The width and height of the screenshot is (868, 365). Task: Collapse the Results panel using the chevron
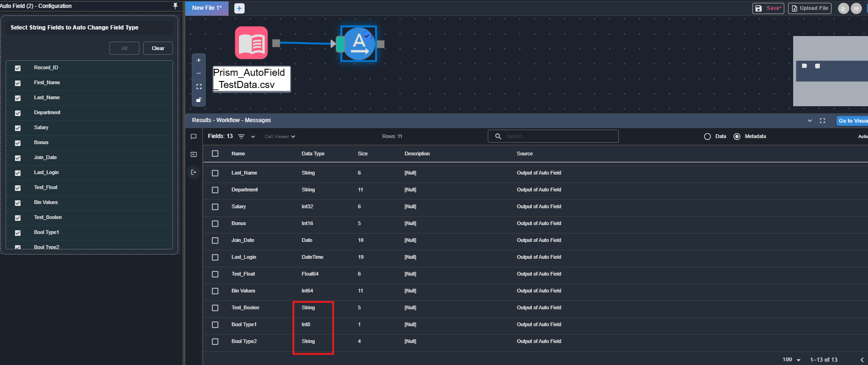pyautogui.click(x=810, y=121)
